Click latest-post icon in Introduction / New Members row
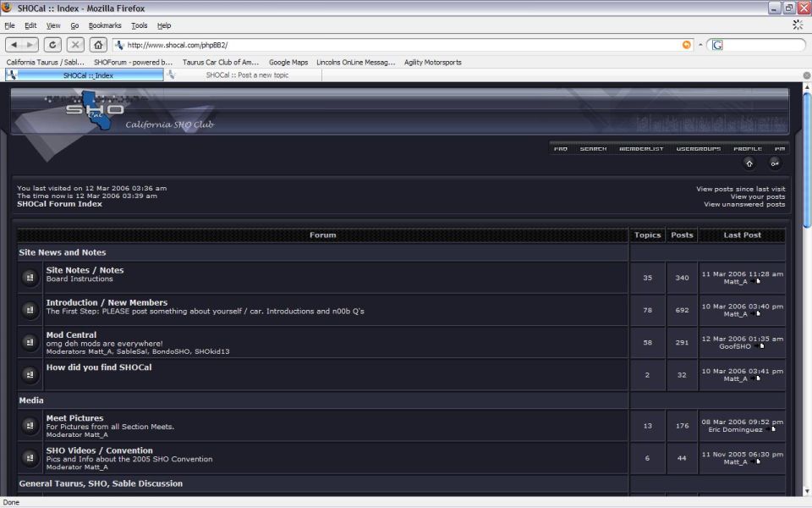 click(x=755, y=314)
